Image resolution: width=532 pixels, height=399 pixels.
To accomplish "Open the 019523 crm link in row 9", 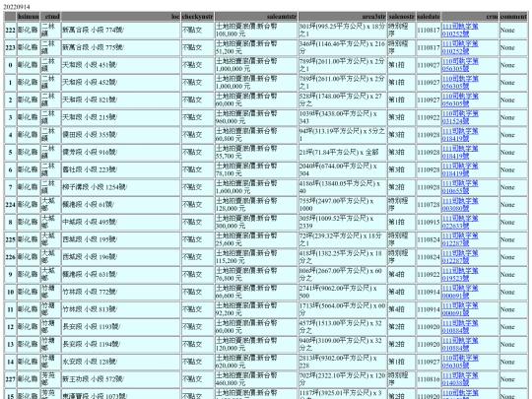I will [x=460, y=275].
